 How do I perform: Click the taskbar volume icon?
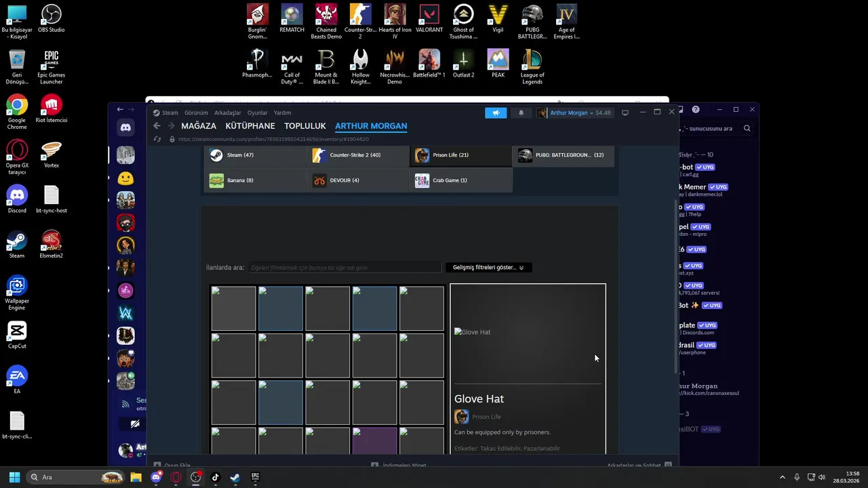tap(822, 477)
